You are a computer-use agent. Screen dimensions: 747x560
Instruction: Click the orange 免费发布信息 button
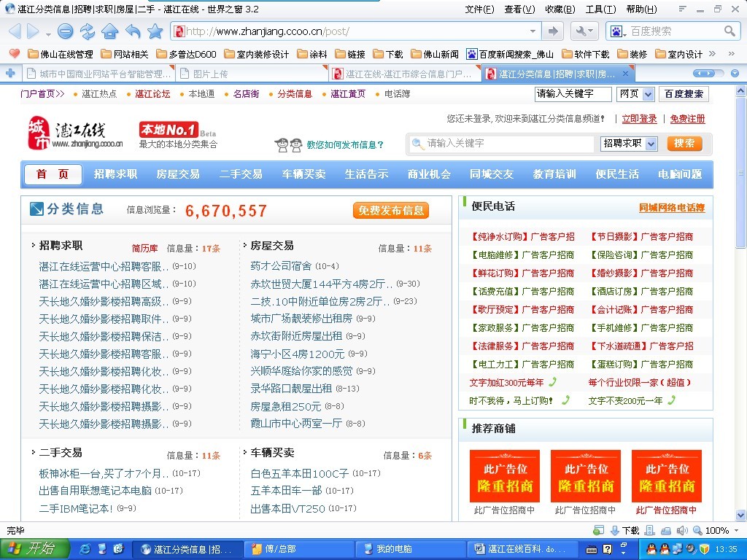pyautogui.click(x=391, y=211)
